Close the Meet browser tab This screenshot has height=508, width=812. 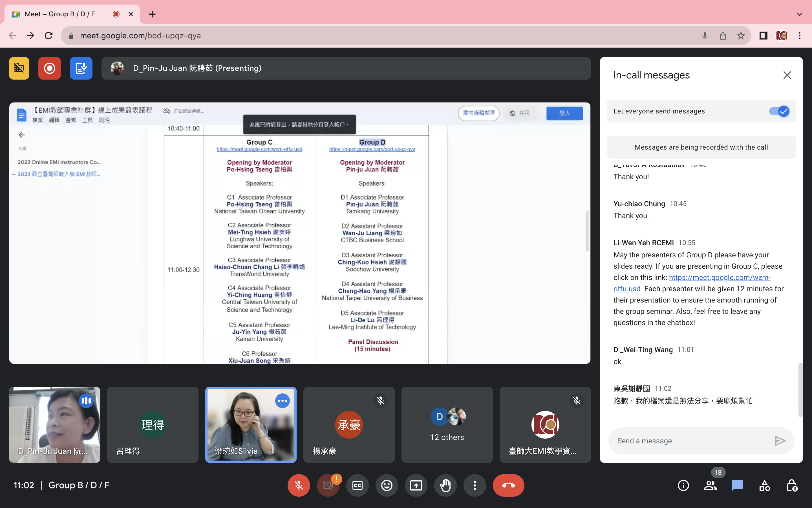(131, 14)
